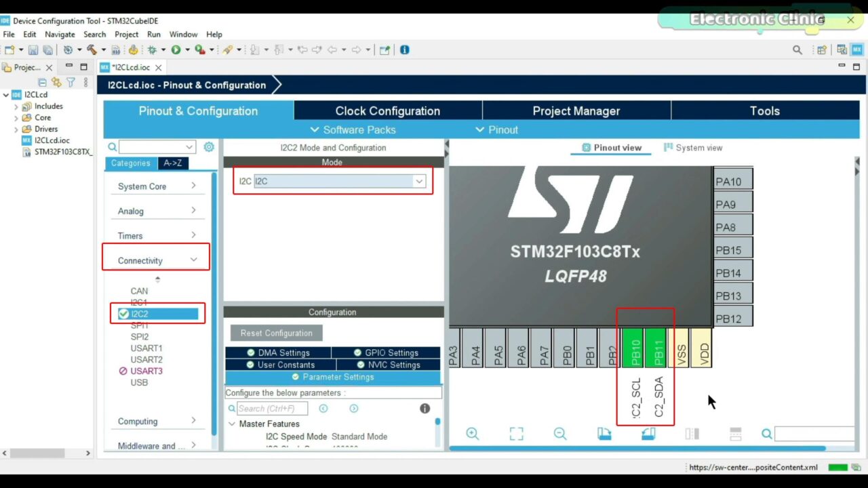Click the parameter search field
Screen dimensions: 868x488
271,408
